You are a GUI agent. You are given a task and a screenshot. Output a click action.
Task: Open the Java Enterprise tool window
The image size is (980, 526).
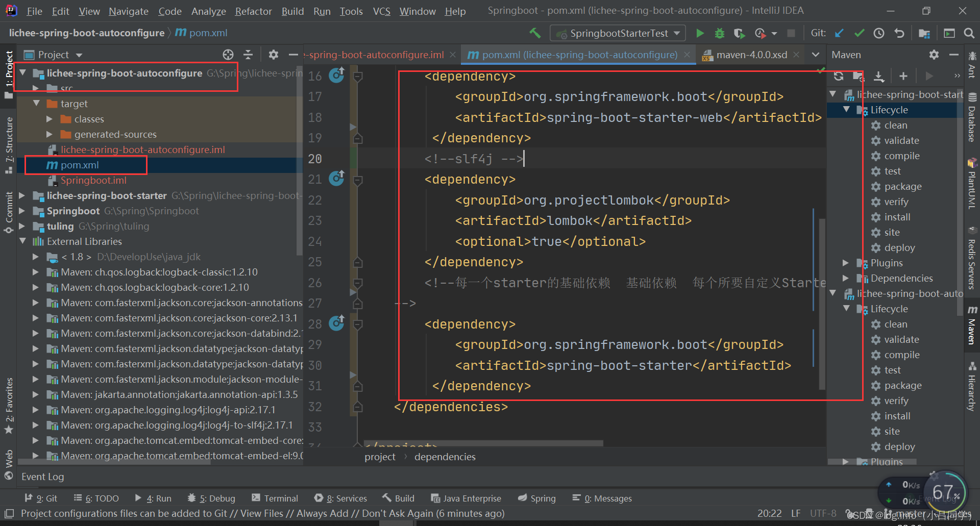(466, 498)
